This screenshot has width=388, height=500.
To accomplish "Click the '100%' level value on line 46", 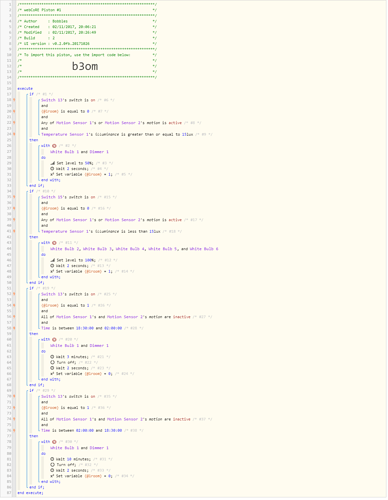I will [90, 260].
